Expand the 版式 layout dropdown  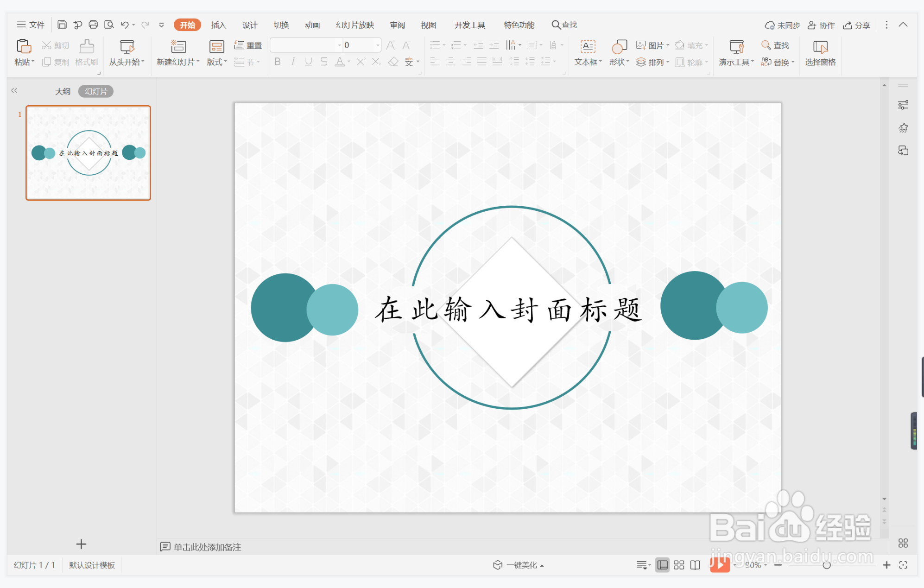[x=215, y=62]
